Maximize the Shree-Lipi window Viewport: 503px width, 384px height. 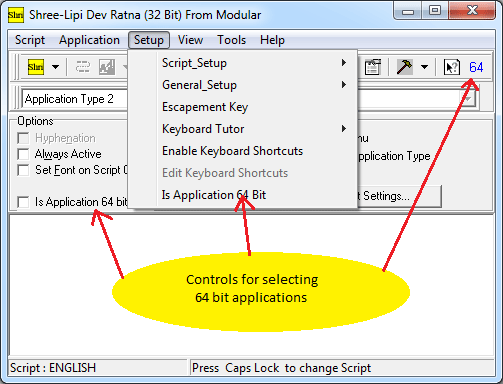click(435, 11)
